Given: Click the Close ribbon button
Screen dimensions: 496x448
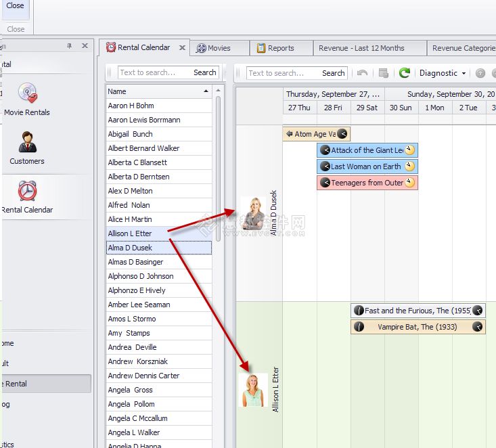Looking at the screenshot, I should [15, 9].
